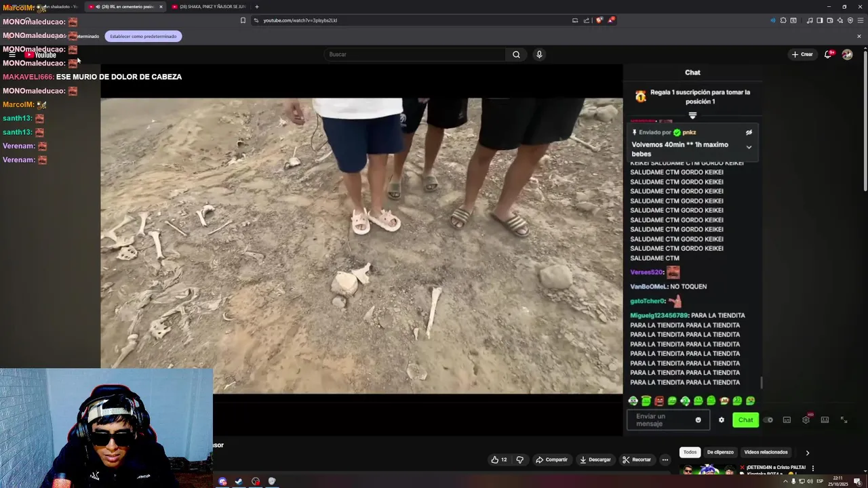Dismiss the default browser info bar
This screenshot has width=868, height=488.
click(x=859, y=36)
